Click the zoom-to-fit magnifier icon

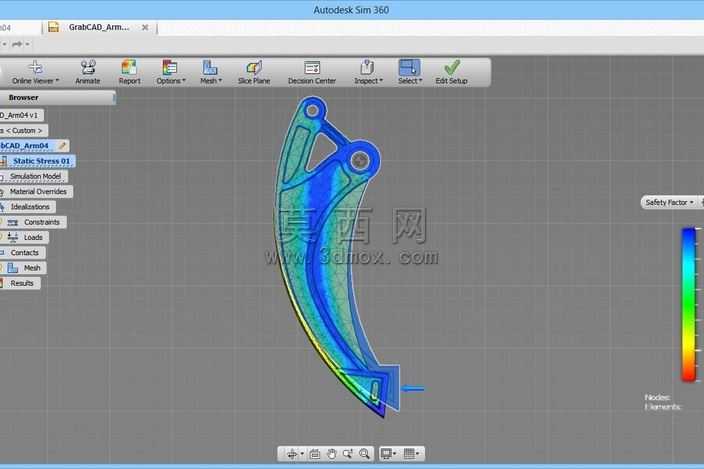point(364,454)
